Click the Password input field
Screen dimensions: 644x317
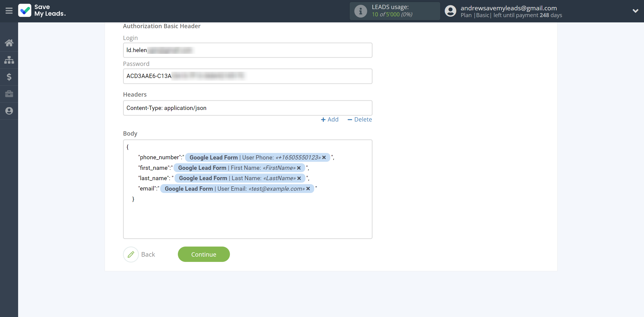tap(248, 76)
